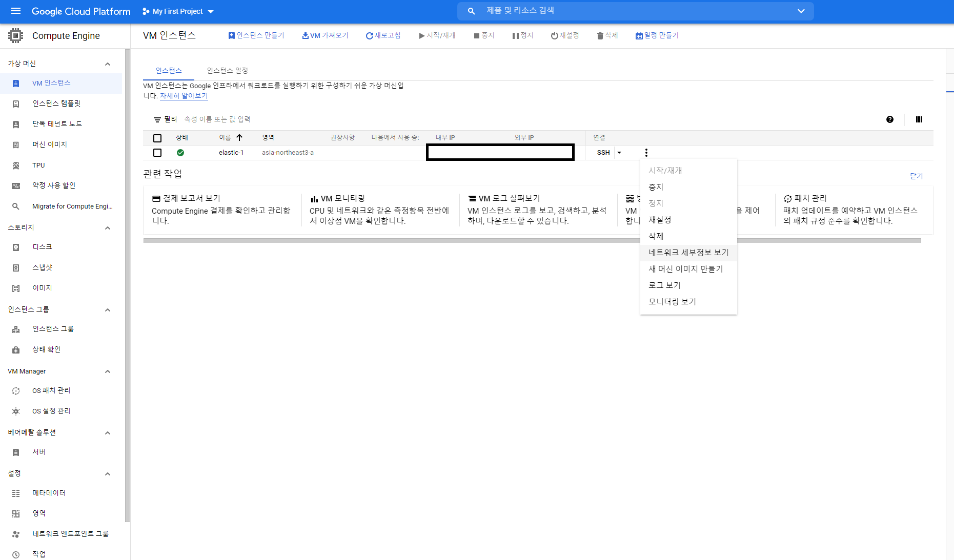This screenshot has width=954, height=560.
Task: Click the 디스크 sidebar icon
Action: [16, 247]
